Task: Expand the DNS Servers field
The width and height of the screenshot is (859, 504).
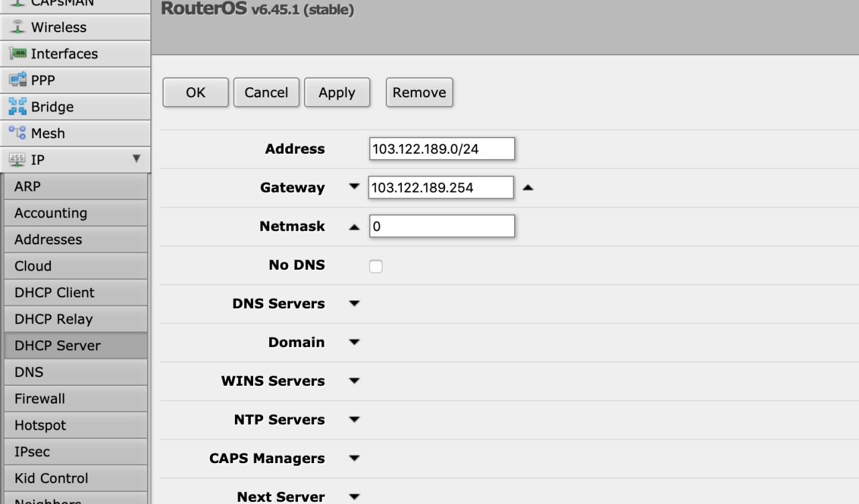Action: click(354, 303)
